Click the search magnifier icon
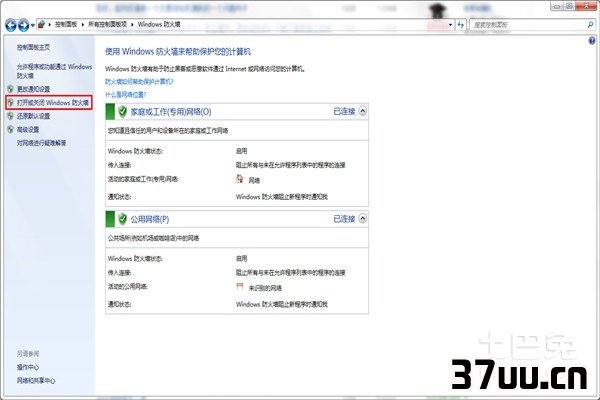The image size is (600, 400). pos(590,25)
